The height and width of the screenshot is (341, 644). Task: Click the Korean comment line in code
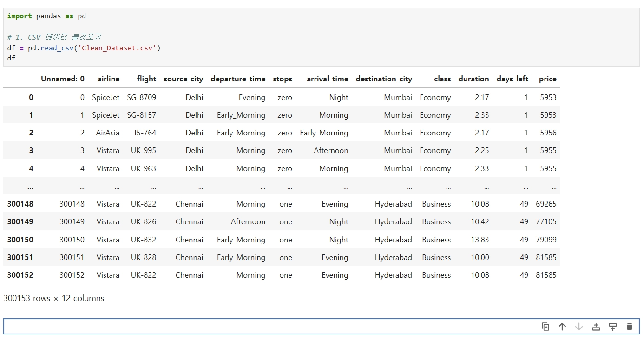pyautogui.click(x=54, y=37)
